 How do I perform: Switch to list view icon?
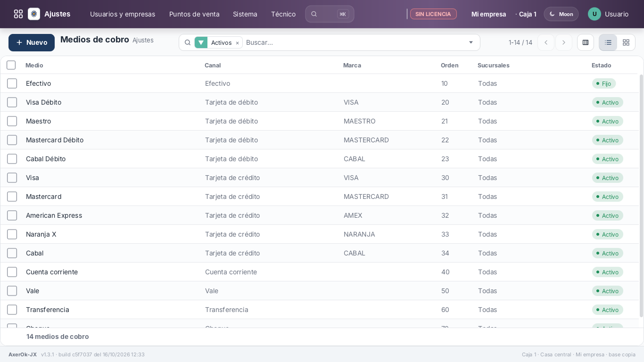coord(608,42)
